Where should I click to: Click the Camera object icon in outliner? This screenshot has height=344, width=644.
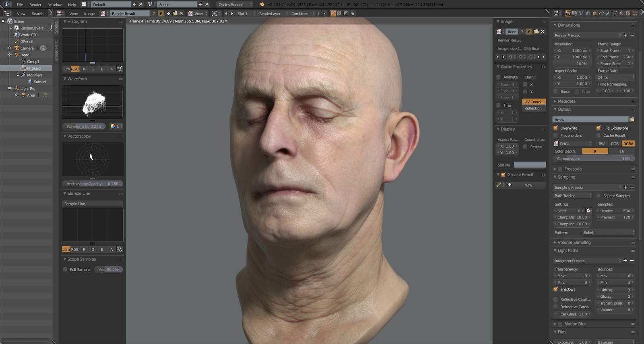(17, 48)
